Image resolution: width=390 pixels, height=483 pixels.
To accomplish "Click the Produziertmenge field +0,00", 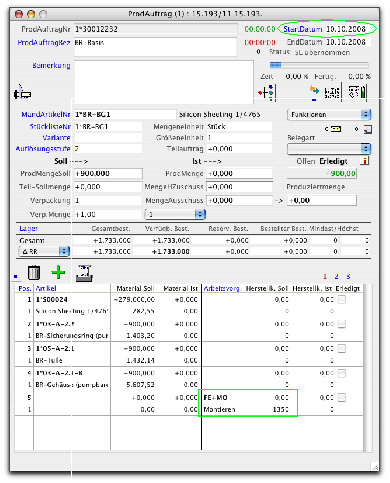I will [322, 201].
